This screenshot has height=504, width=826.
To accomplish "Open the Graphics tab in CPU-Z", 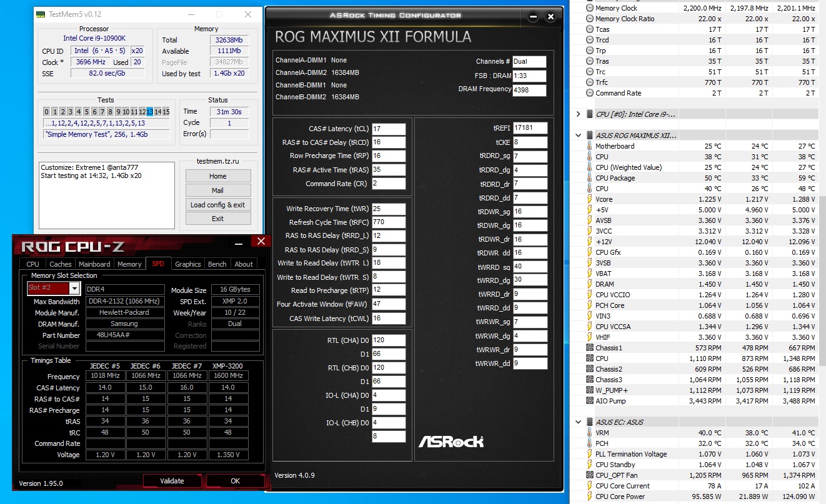I will [x=188, y=264].
